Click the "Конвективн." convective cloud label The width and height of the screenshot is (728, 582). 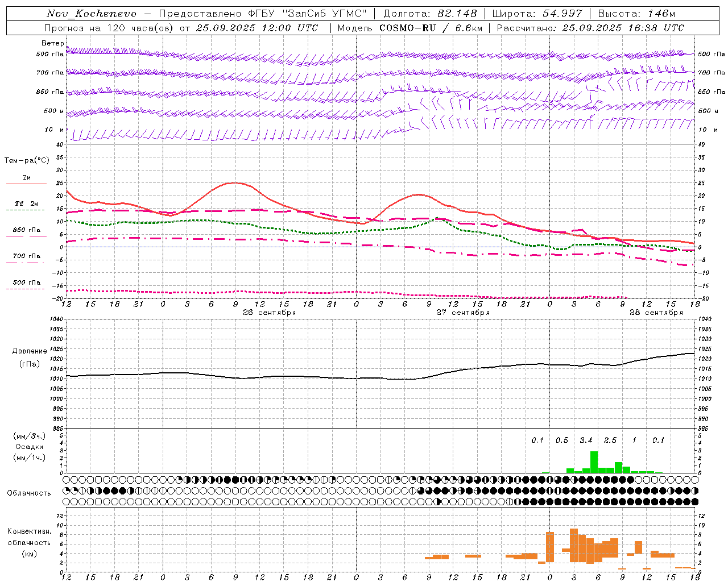29,531
